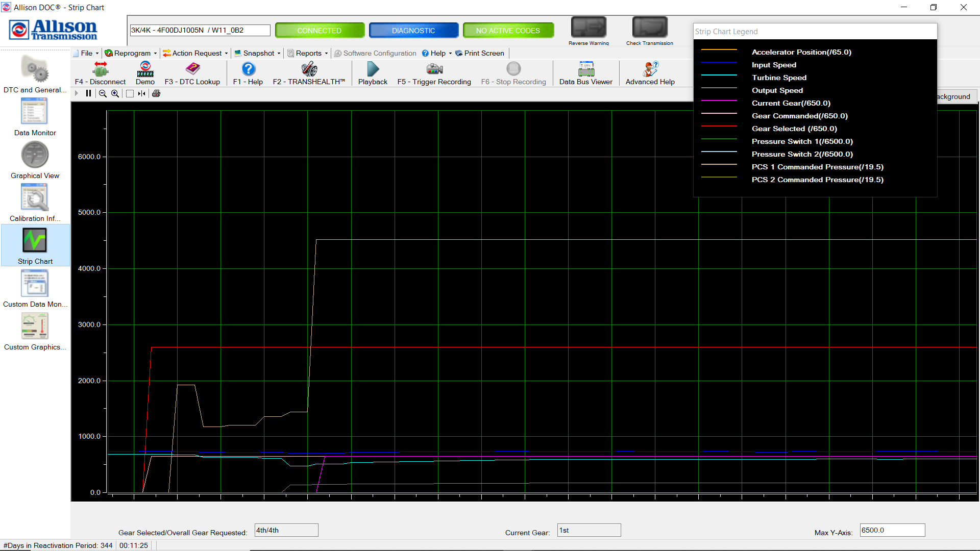Expand the Reports dropdown
Screen dimensions: 980x551
point(307,53)
